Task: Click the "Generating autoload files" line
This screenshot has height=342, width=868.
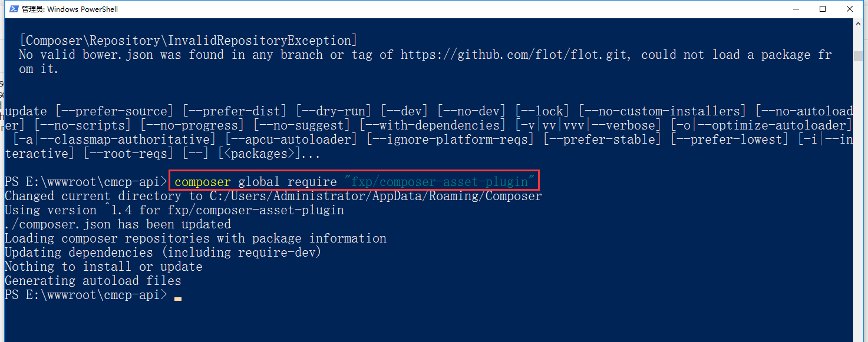Action: (93, 281)
